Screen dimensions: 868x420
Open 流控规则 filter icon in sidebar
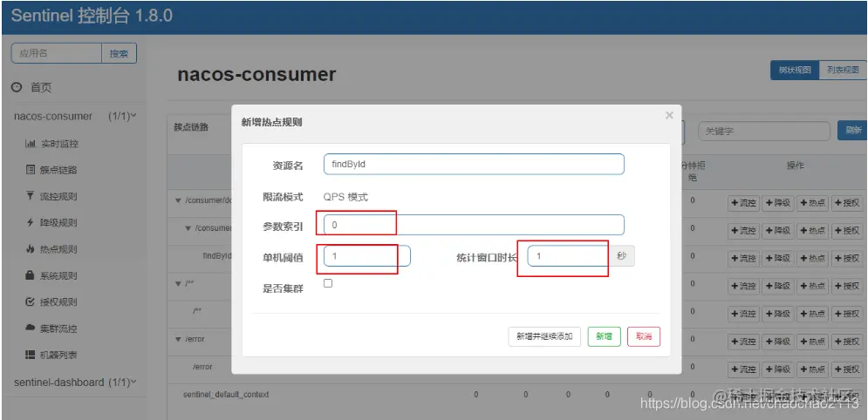point(31,196)
